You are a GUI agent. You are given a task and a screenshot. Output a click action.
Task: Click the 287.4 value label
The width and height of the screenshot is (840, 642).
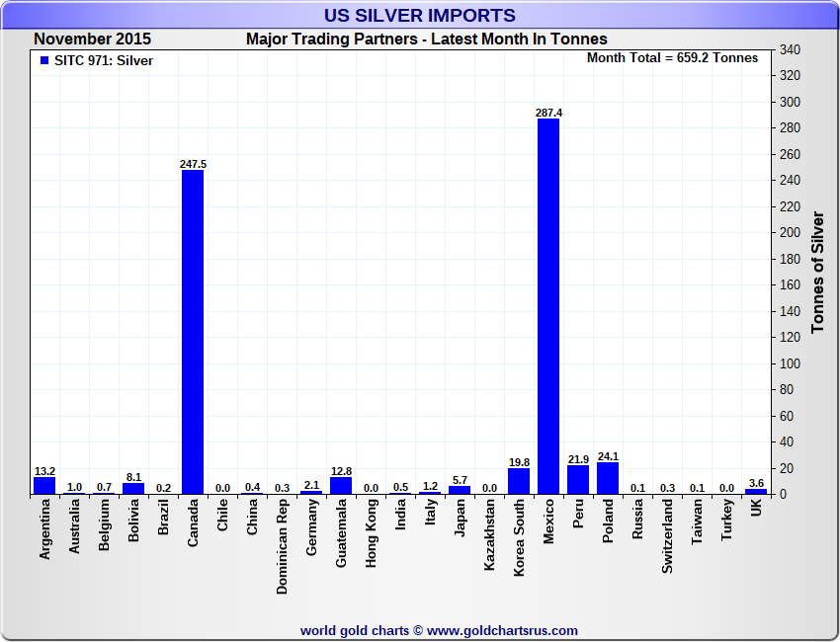pos(548,113)
